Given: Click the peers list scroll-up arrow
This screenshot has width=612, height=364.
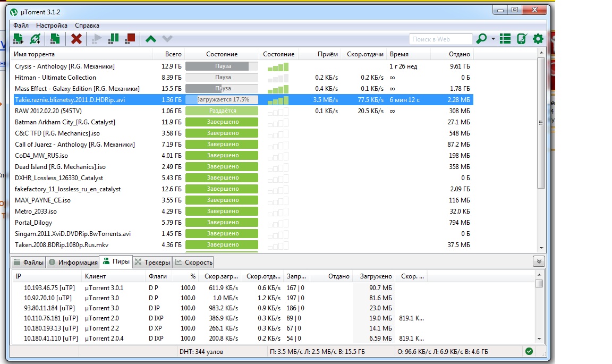Looking at the screenshot, I should pos(539,275).
